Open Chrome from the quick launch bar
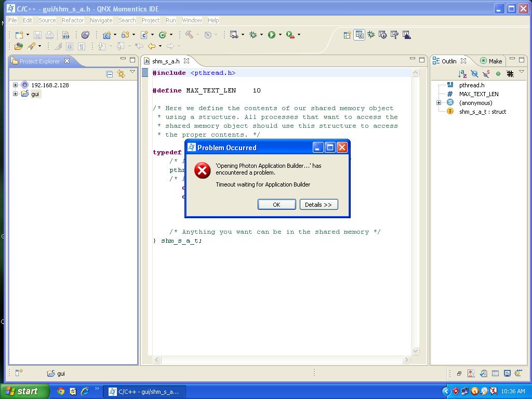 pos(61,391)
